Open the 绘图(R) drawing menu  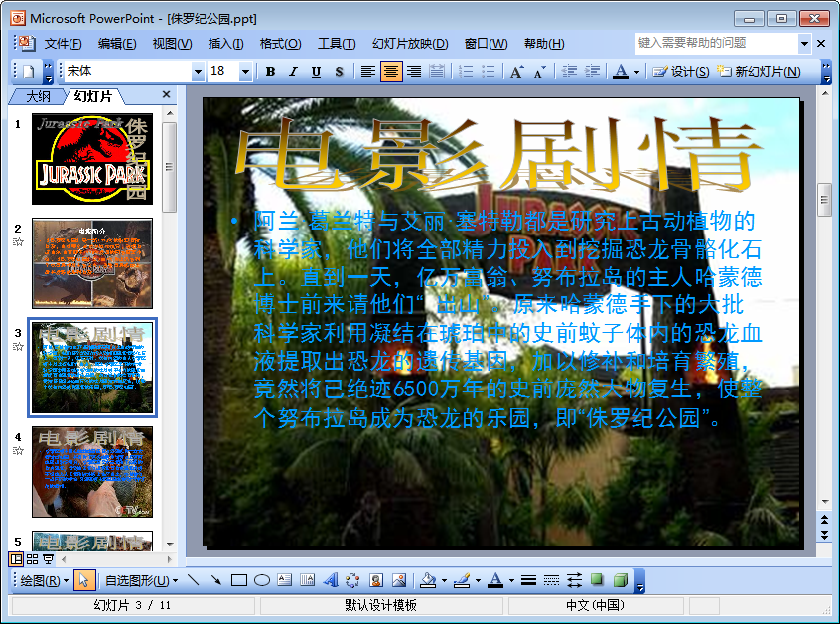coord(44,580)
